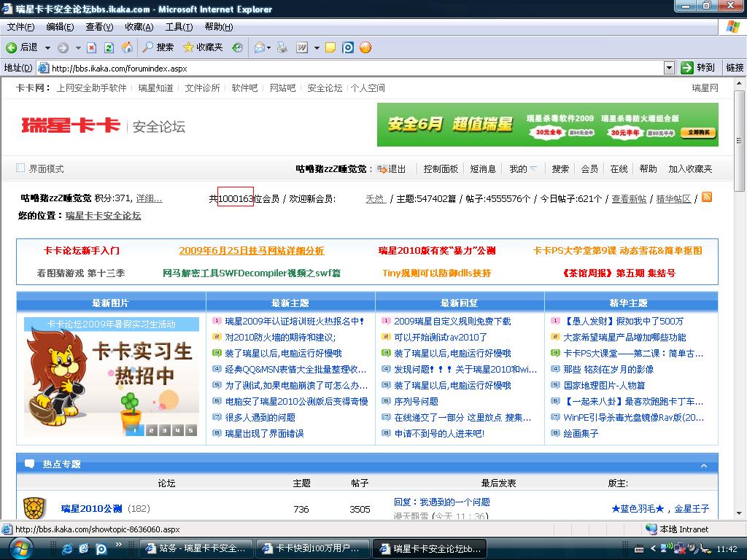Stop page loading with the red X icon
The height and width of the screenshot is (560, 747).
[x=92, y=47]
